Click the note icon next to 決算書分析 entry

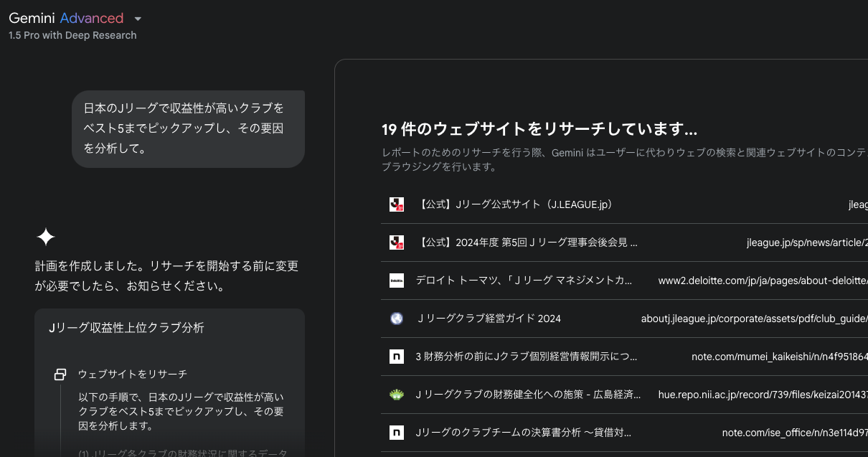[x=397, y=432]
